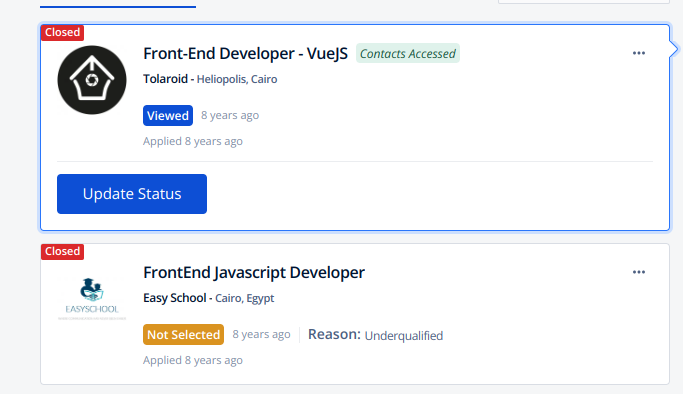
Task: Open FrontEnd Javascript Developer job title
Action: click(254, 273)
